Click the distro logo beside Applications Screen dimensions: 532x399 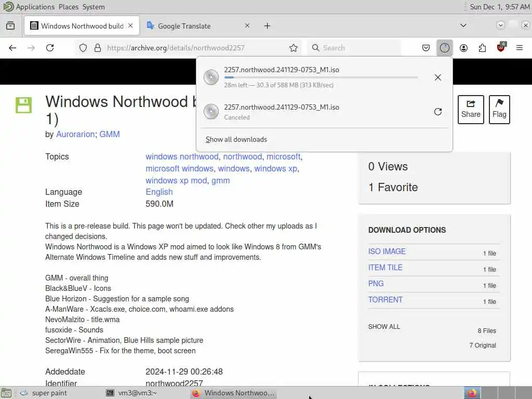coord(8,6)
